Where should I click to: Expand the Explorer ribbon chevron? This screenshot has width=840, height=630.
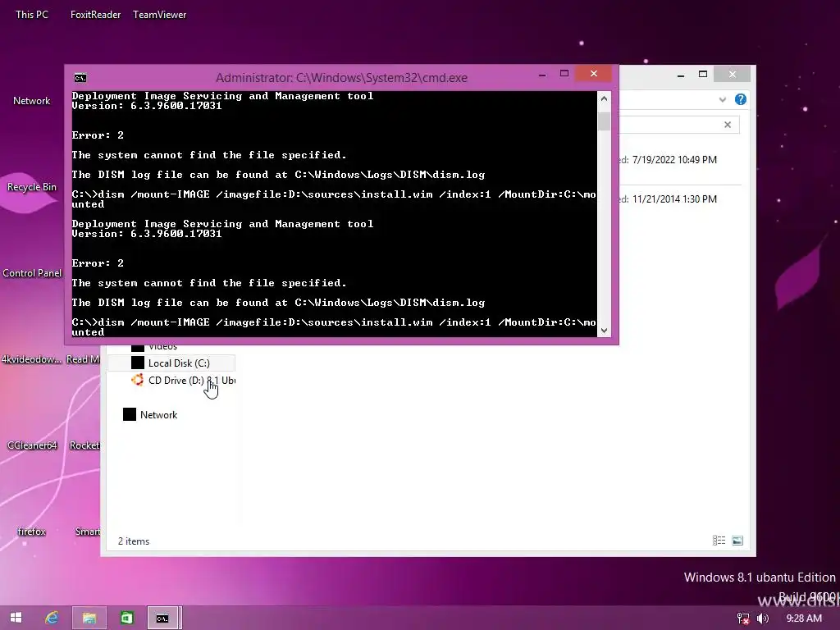723,99
